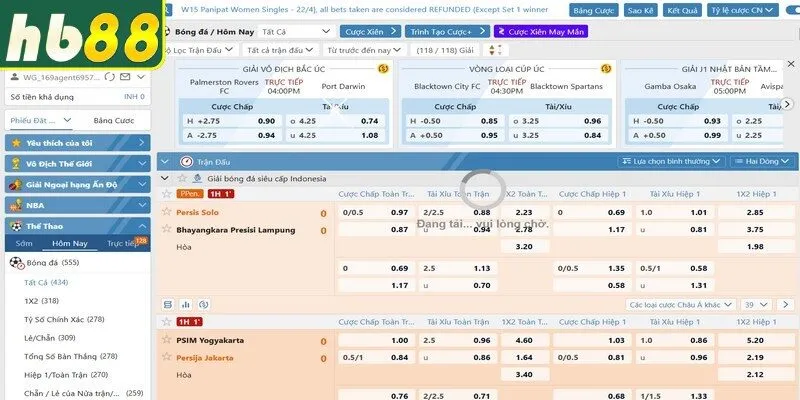Go to the next featured match with right arrow
The width and height of the screenshot is (800, 400).
coord(788,104)
